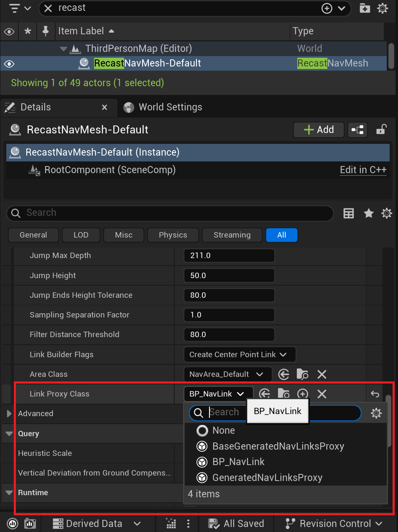Open Outliner settings gear

383,8
